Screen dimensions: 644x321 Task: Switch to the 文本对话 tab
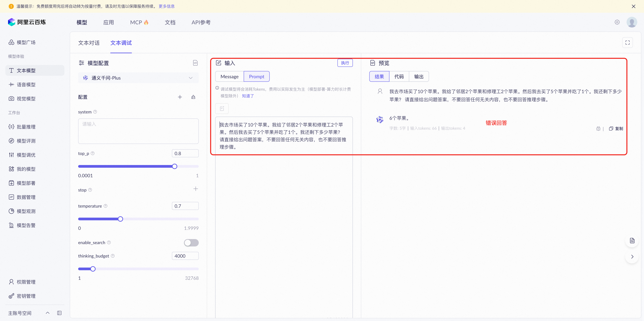pos(89,43)
